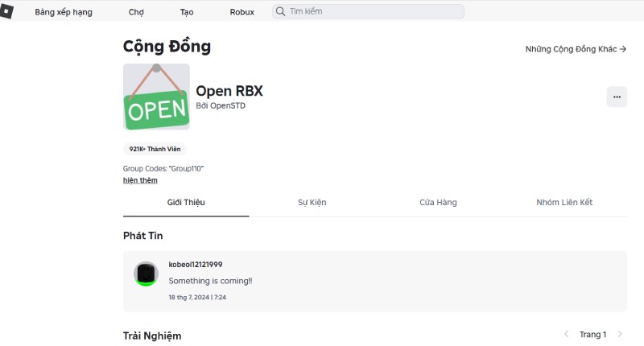Open the kobeoi12121999 username link
Viewport: 644px width, 346px height.
pos(196,265)
